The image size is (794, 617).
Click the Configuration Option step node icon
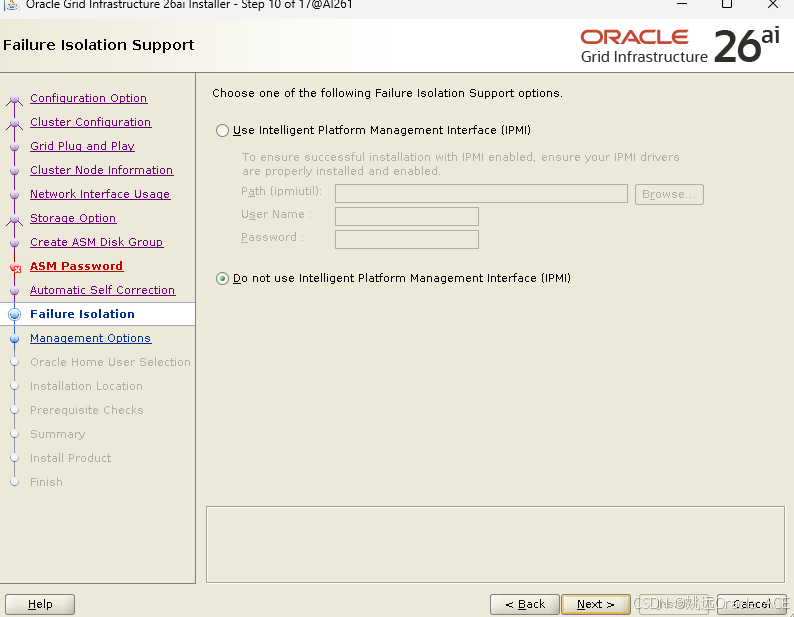click(15, 99)
